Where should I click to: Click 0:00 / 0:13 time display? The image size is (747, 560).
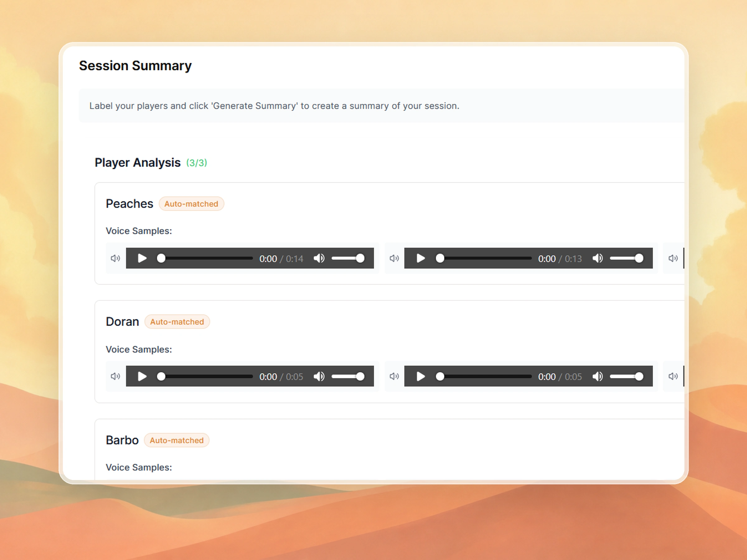tap(560, 259)
